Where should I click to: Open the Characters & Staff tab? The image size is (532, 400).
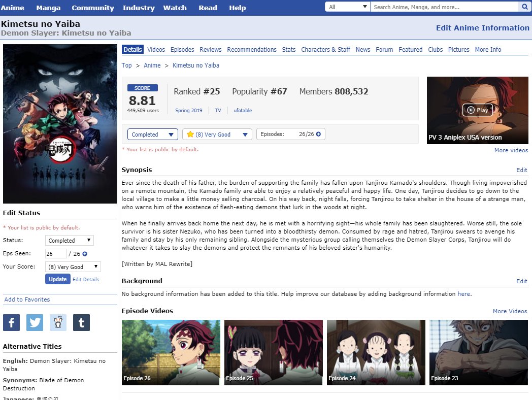pyautogui.click(x=326, y=50)
